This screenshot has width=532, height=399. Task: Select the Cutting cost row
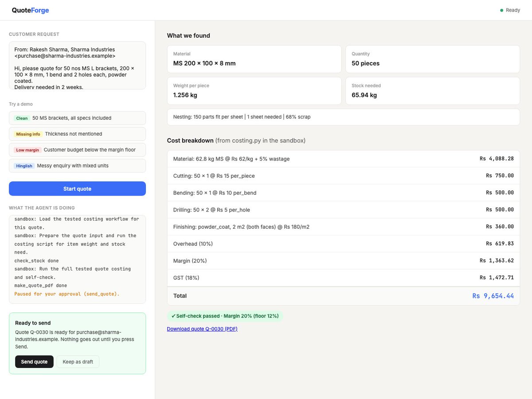coord(343,176)
